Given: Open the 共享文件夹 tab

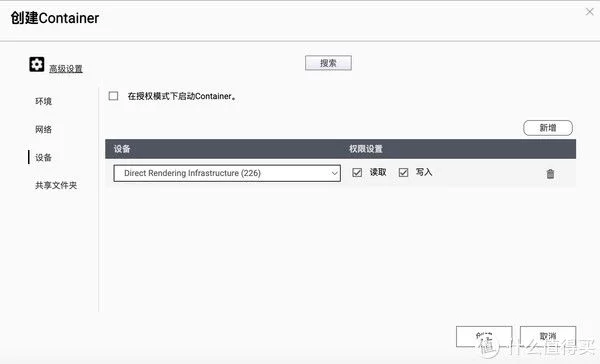Looking at the screenshot, I should click(56, 185).
